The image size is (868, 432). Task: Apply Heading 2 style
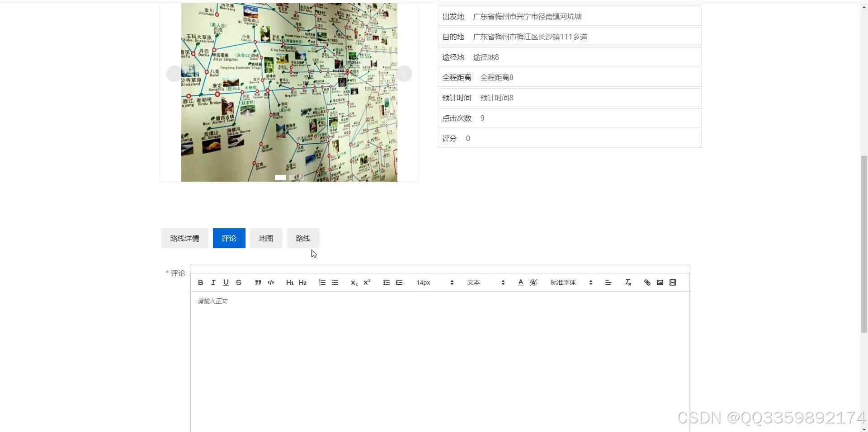pyautogui.click(x=302, y=282)
